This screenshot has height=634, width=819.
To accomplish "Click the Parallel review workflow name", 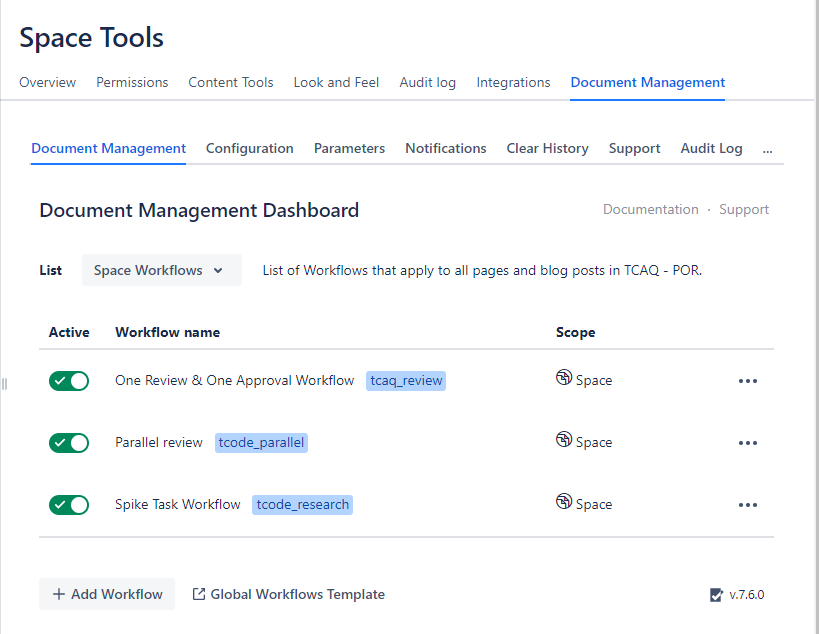I will coord(159,442).
